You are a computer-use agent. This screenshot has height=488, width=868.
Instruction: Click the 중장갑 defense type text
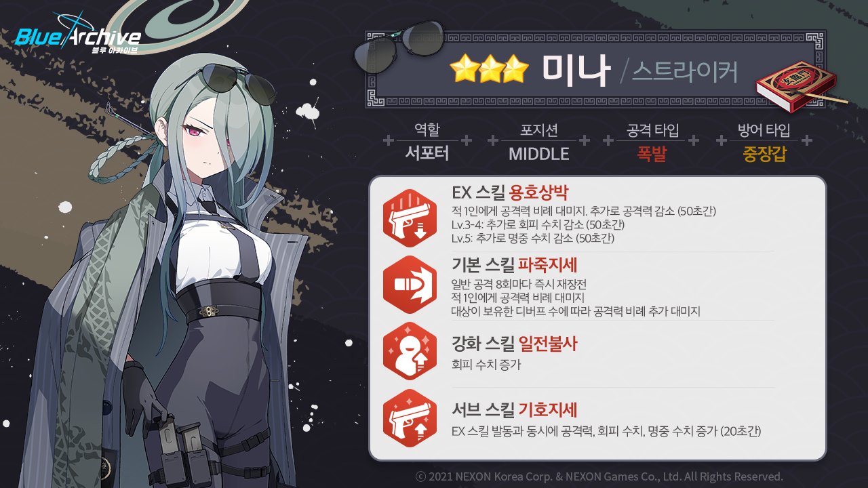click(764, 154)
